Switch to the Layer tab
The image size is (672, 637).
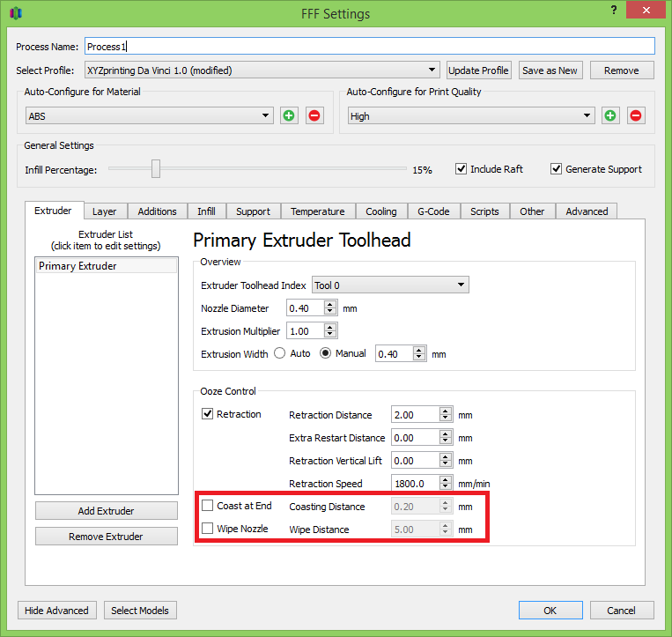(x=105, y=211)
